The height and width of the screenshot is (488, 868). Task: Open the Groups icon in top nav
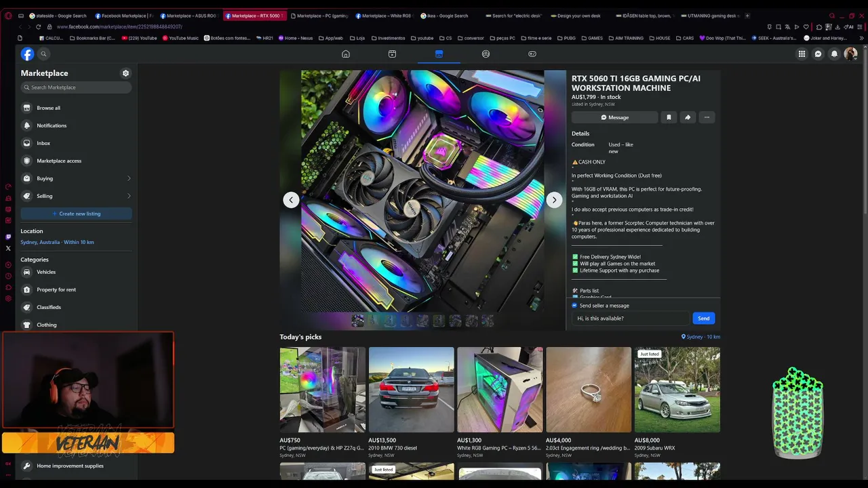click(x=486, y=54)
